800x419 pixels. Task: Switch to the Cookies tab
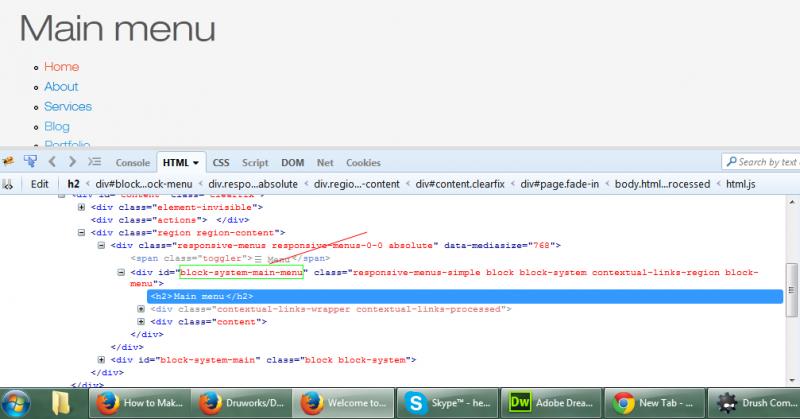[363, 163]
